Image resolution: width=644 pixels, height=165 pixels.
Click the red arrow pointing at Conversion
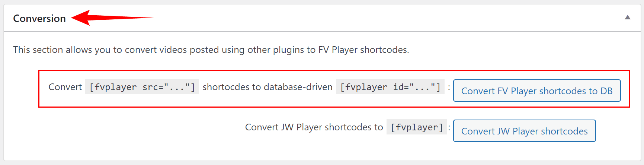click(112, 18)
